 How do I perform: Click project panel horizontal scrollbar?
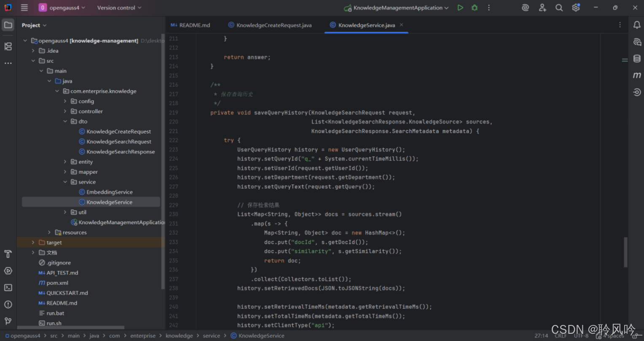coord(71,327)
